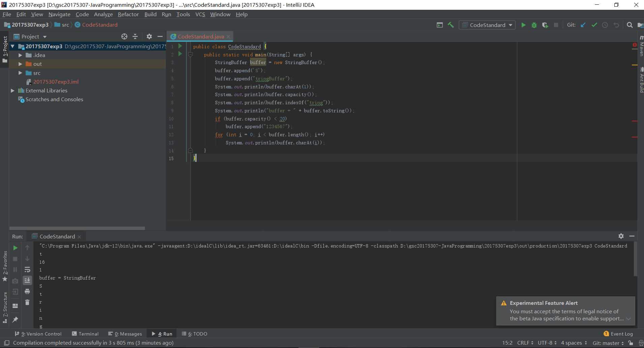Open 9: Version Control tool window
Image resolution: width=644 pixels, height=348 pixels.
pos(38,334)
